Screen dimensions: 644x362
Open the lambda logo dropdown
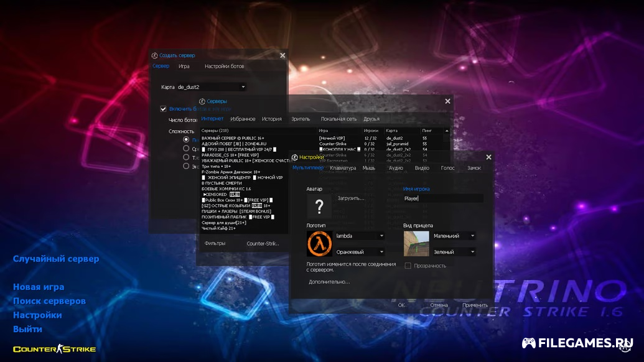click(x=360, y=236)
